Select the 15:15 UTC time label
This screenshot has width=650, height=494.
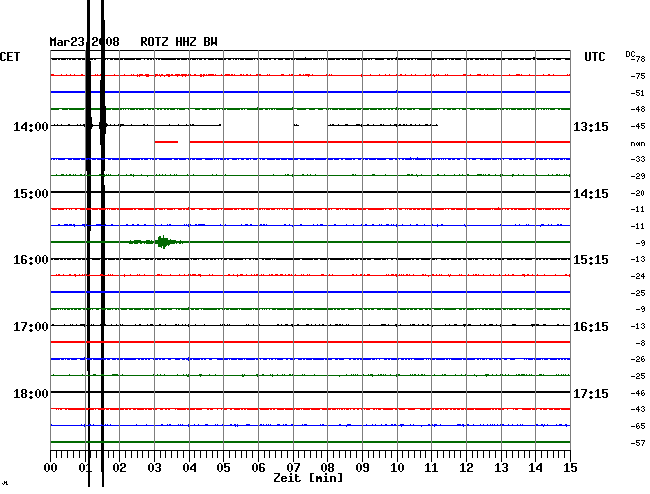point(591,260)
